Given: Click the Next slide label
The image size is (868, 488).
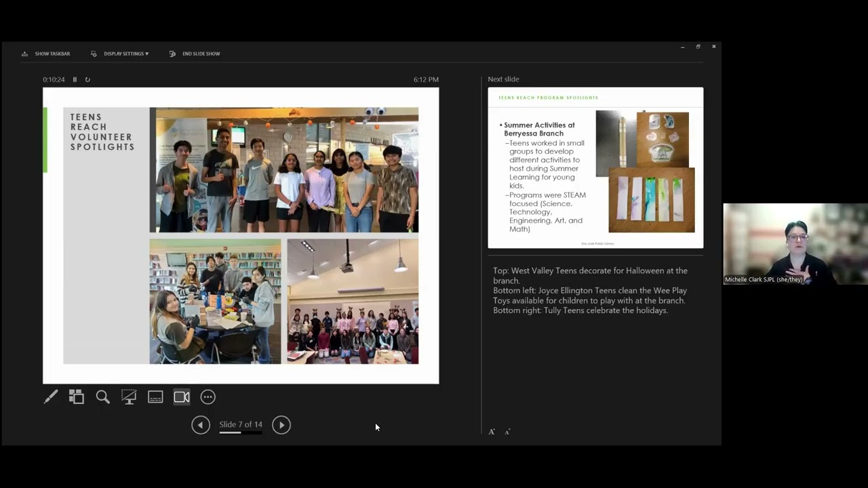Looking at the screenshot, I should 503,79.
